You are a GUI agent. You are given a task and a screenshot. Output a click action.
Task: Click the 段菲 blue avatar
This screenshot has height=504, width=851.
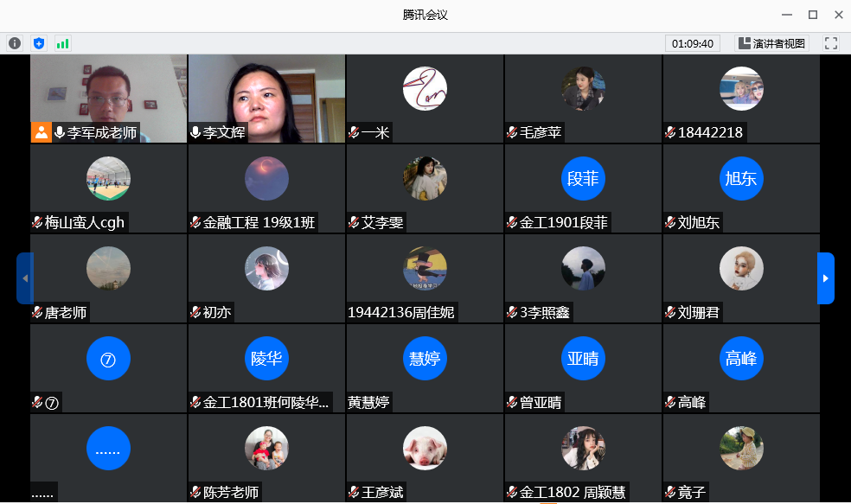tap(583, 179)
